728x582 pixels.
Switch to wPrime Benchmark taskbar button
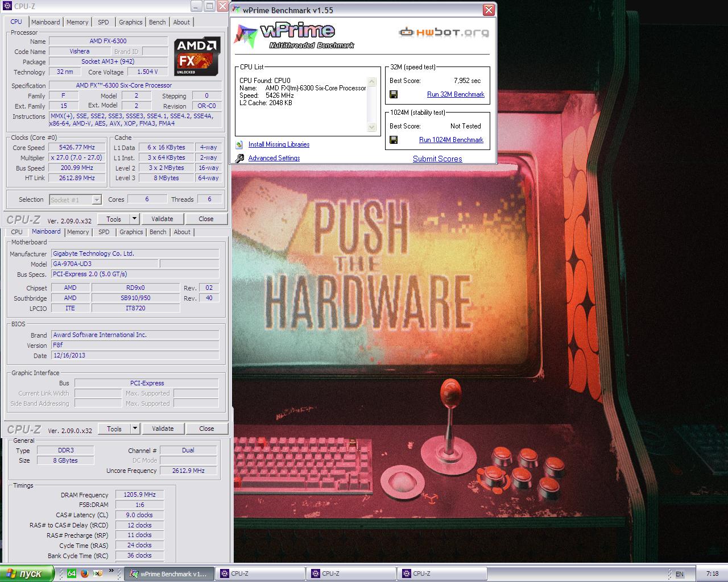coord(169,573)
